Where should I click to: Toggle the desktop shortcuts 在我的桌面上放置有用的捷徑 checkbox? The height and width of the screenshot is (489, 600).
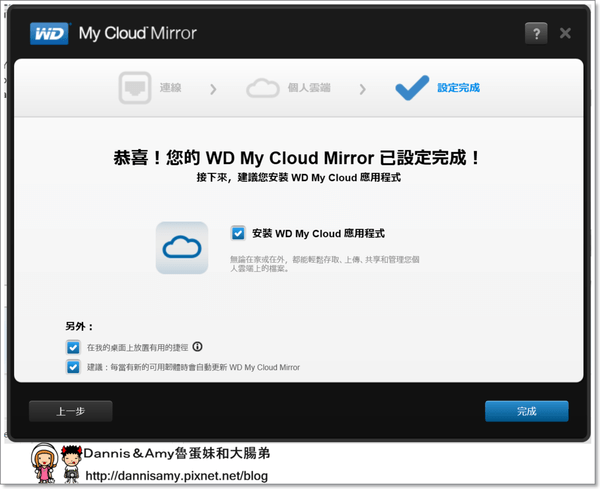click(x=73, y=347)
